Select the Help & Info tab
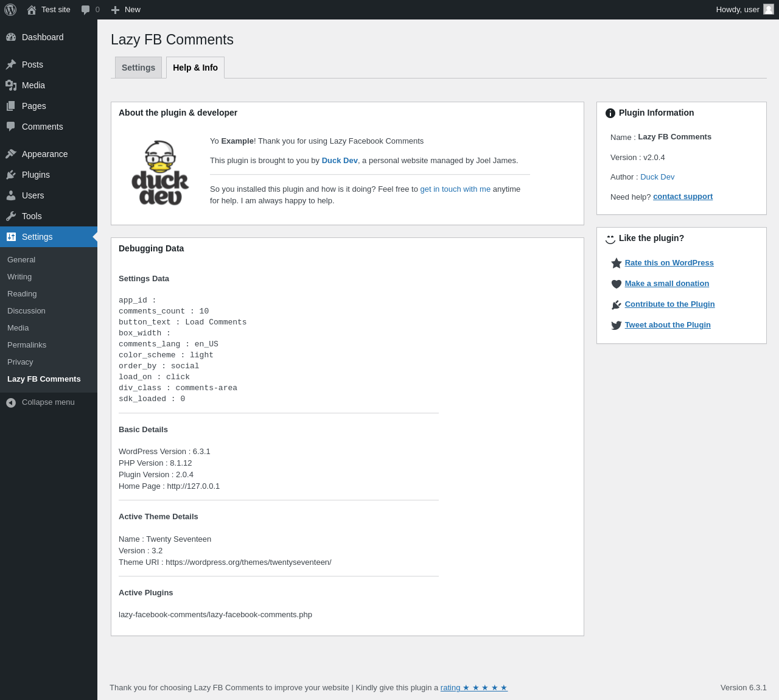The width and height of the screenshot is (779, 700). pos(195,68)
